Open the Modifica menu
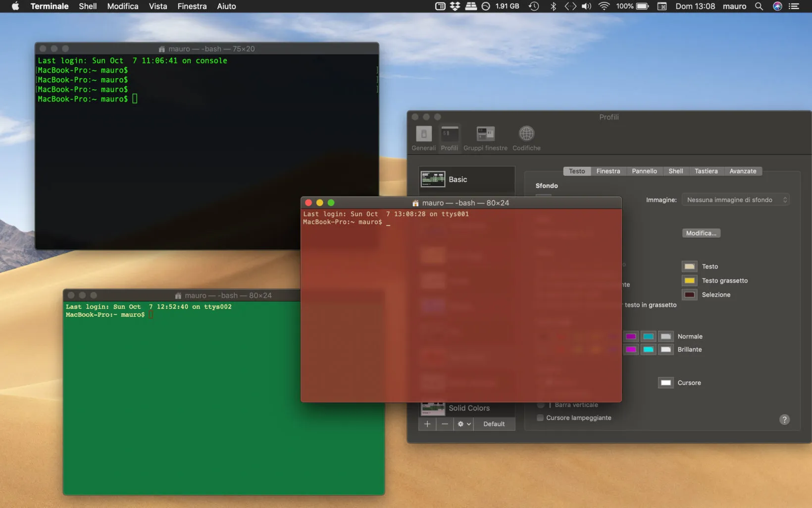 [x=123, y=6]
